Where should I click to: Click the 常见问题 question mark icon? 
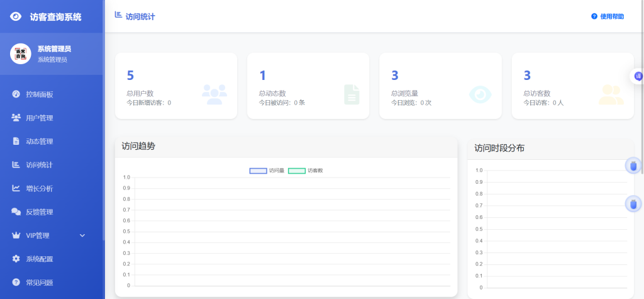click(16, 282)
